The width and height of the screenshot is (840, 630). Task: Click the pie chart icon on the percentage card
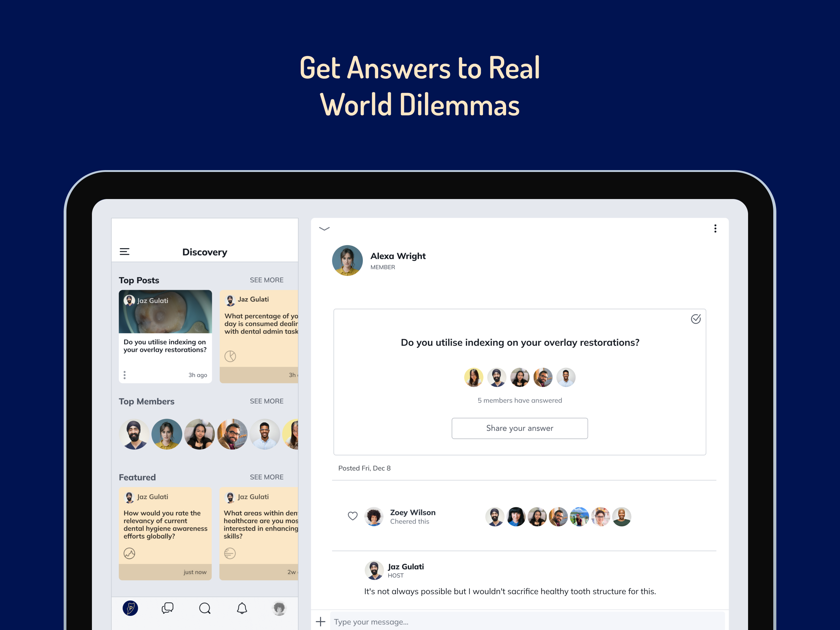pyautogui.click(x=230, y=356)
